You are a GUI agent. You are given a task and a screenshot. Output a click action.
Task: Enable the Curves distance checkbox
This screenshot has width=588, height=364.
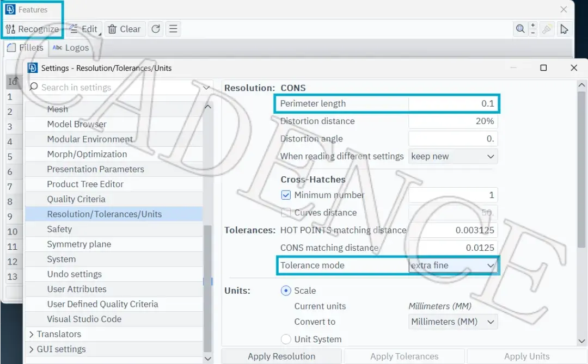click(x=286, y=213)
